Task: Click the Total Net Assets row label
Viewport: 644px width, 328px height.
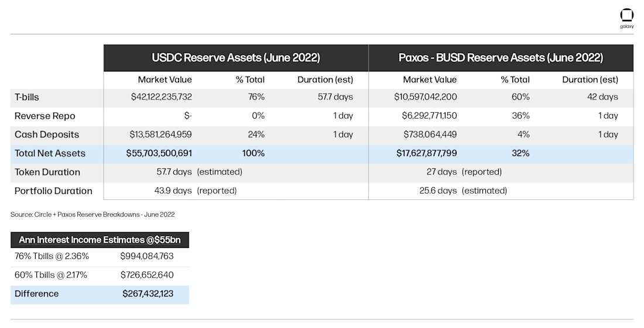Action: point(50,153)
